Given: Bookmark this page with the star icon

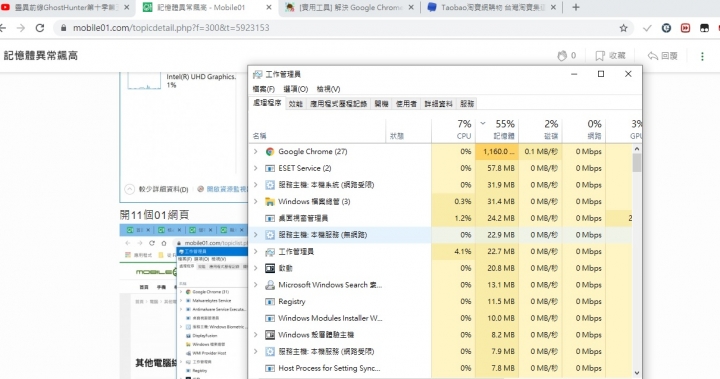Looking at the screenshot, I should tap(623, 28).
